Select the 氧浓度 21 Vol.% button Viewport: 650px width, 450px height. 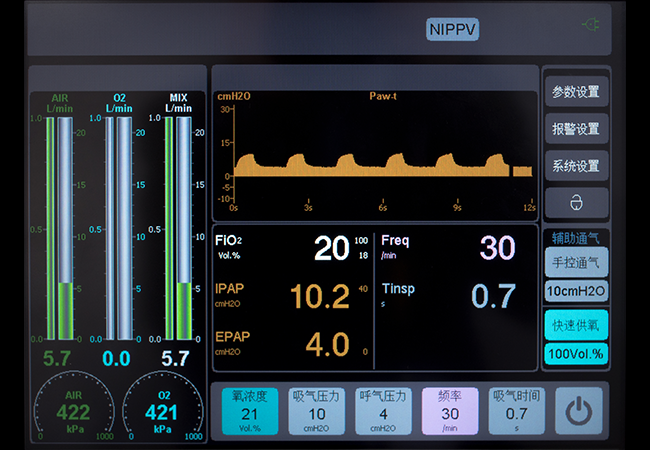[x=250, y=411]
